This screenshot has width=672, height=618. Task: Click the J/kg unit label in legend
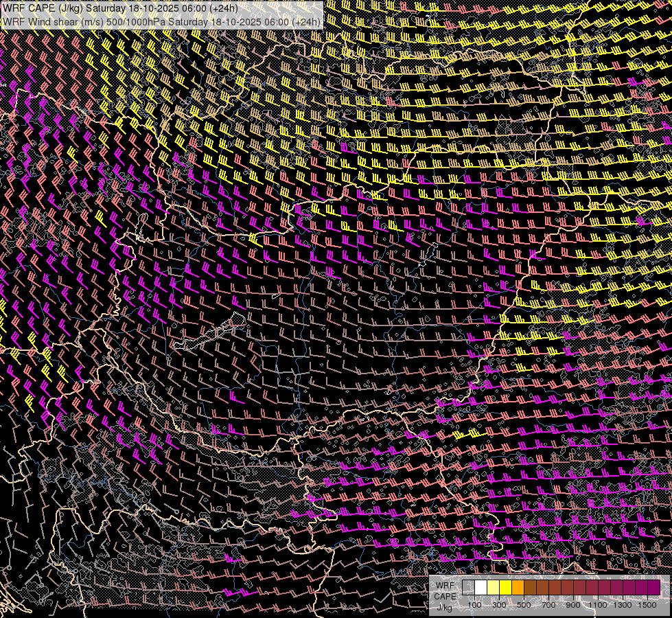point(445,606)
